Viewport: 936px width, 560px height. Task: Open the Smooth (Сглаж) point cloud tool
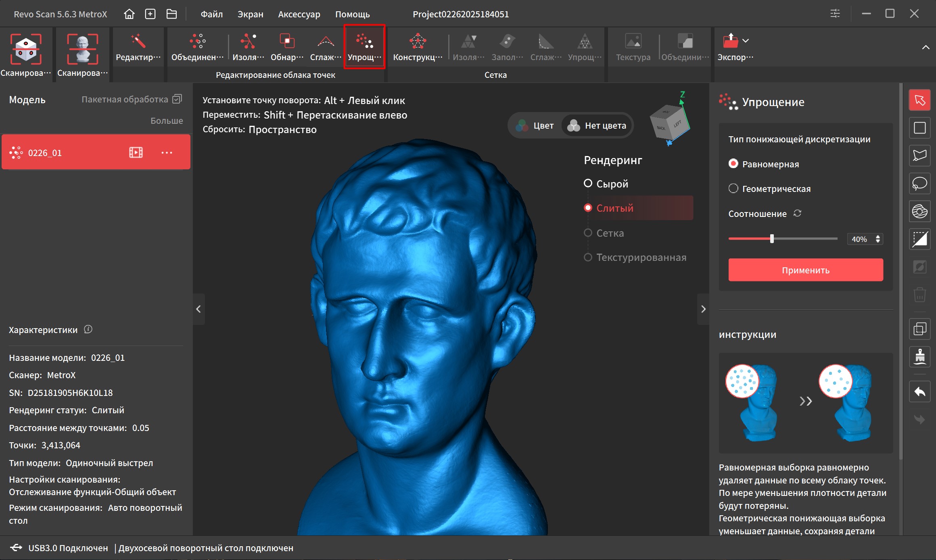325,42
